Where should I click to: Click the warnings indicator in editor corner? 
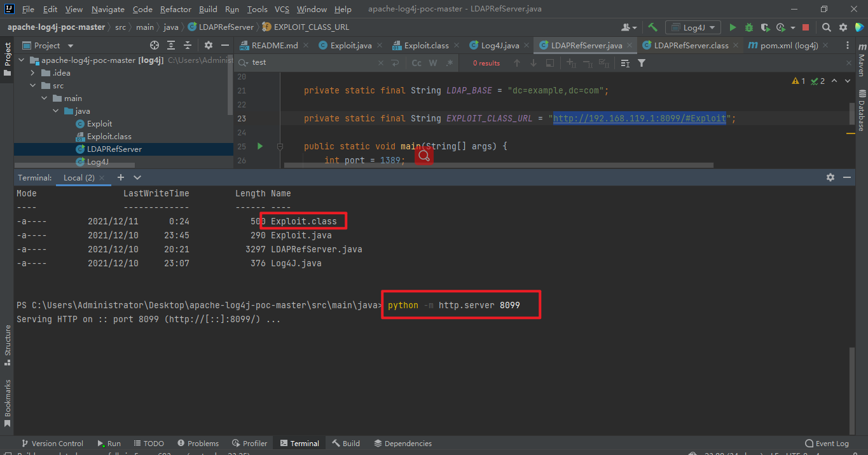[x=798, y=81]
